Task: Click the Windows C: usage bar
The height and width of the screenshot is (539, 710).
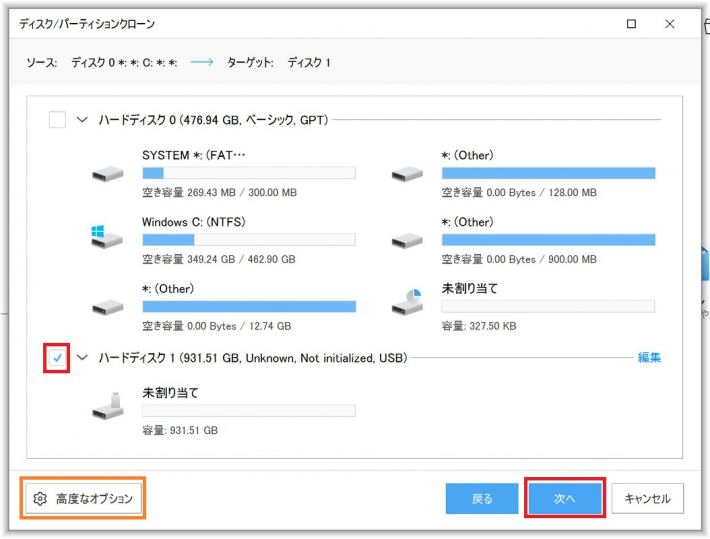Action: coord(248,240)
